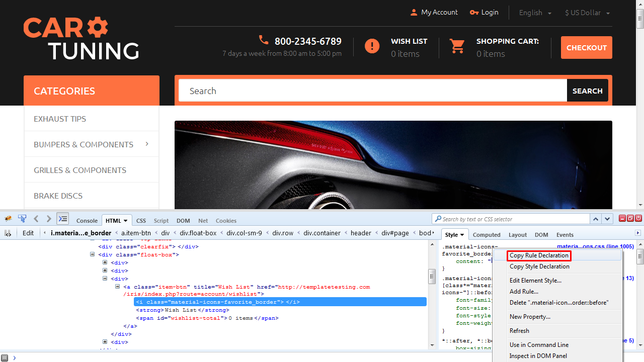Click the shopping cart icon
The width and height of the screenshot is (644, 362).
click(457, 46)
